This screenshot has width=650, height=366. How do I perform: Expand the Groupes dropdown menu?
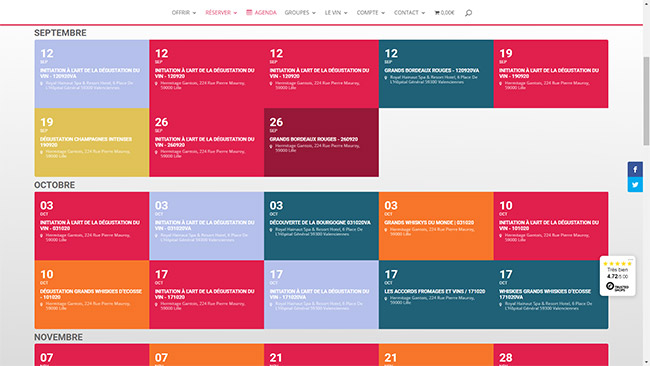300,13
